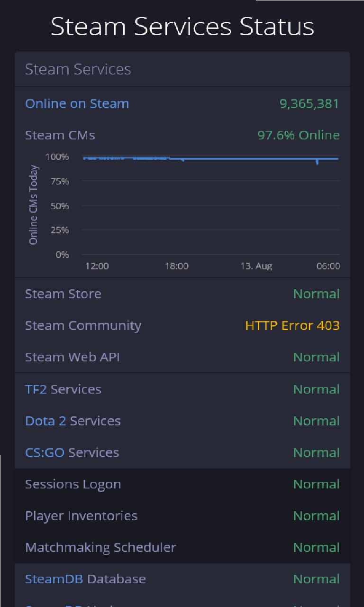Select the Player Inventories row label

click(x=81, y=516)
